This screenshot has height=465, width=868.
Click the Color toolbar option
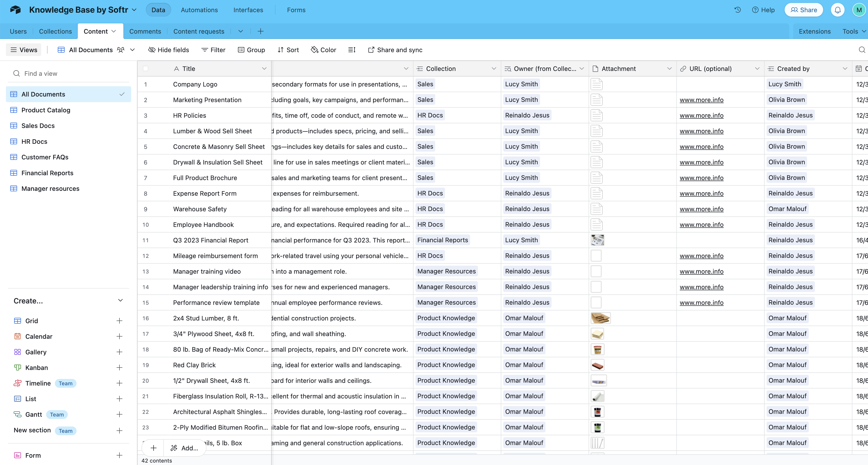click(324, 50)
